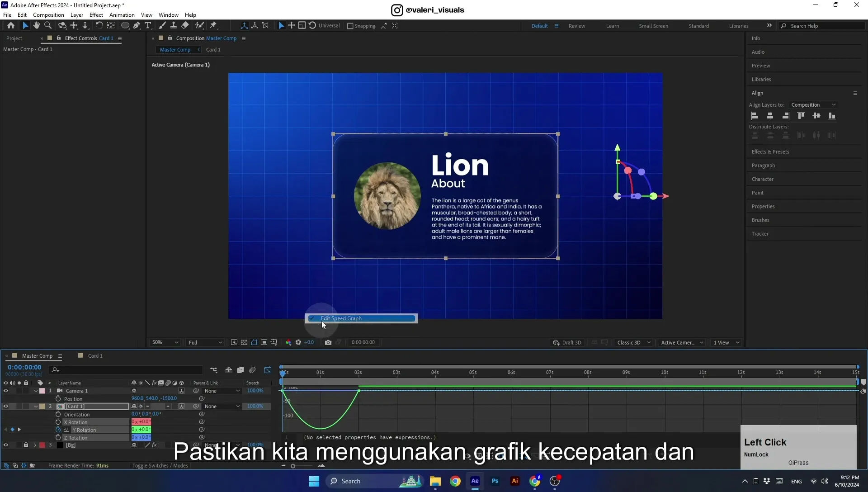Open the 1 View layout dropdown
The height and width of the screenshot is (492, 868).
pyautogui.click(x=726, y=342)
